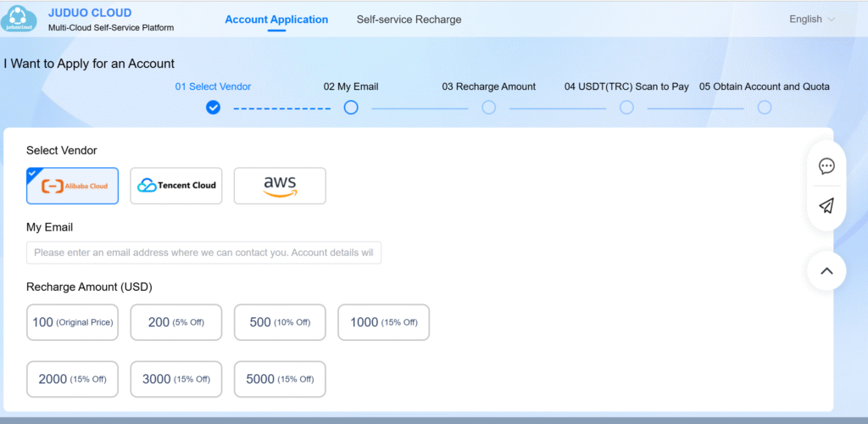Choose the 3000 (15% Off) recharge amount

(x=176, y=379)
